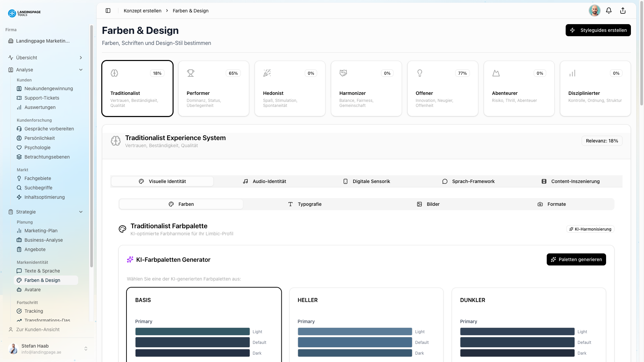Click the Inhaltsoptimierung lightning icon
Image resolution: width=644 pixels, height=362 pixels.
[x=19, y=197]
